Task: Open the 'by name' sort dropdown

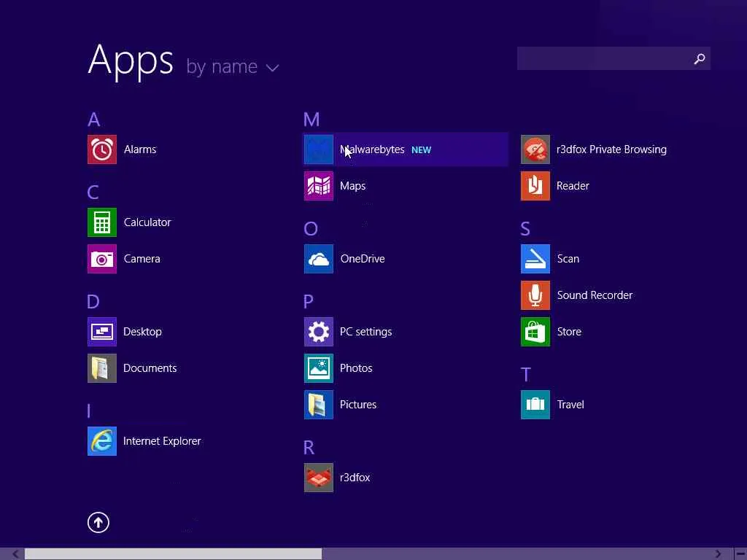Action: coord(233,67)
